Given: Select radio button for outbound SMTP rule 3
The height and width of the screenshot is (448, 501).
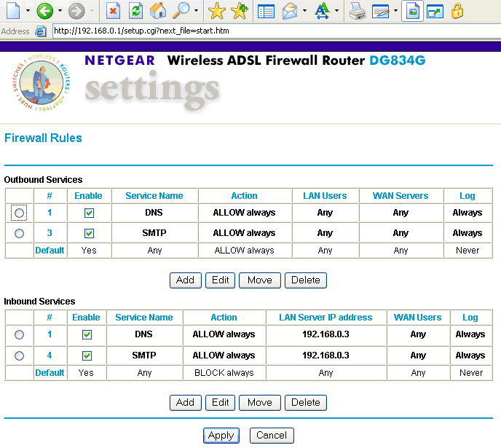Looking at the screenshot, I should [19, 234].
